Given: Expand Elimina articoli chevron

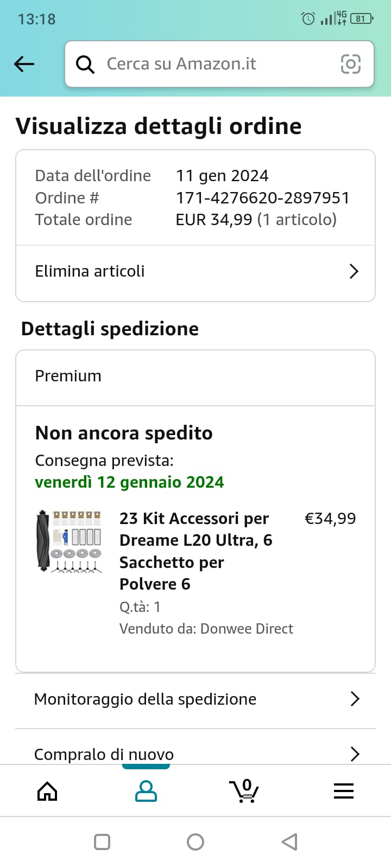Looking at the screenshot, I should [x=354, y=271].
